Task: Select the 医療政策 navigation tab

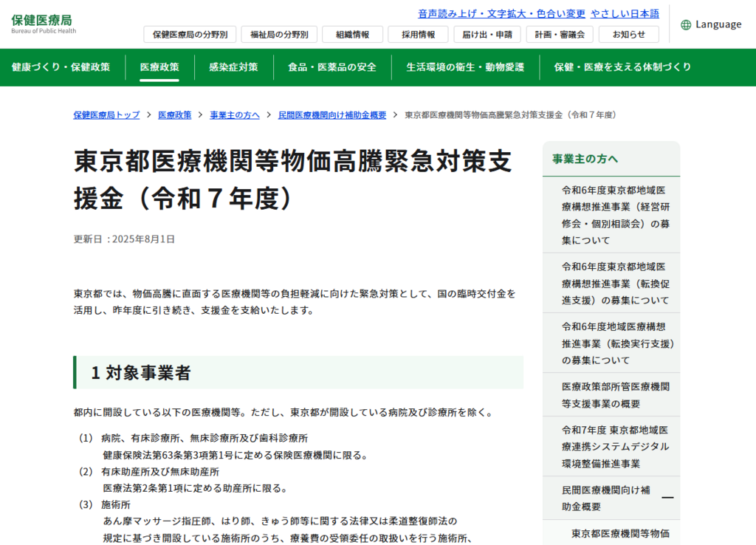Action: point(159,67)
